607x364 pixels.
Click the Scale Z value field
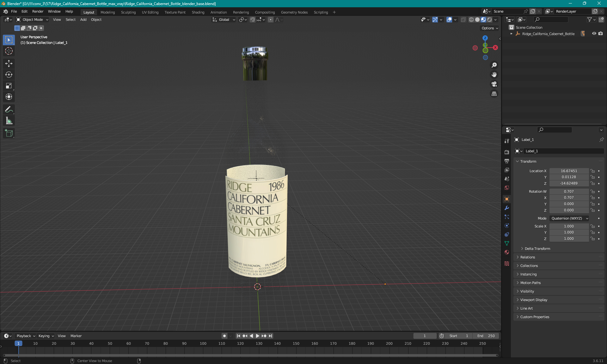point(569,239)
